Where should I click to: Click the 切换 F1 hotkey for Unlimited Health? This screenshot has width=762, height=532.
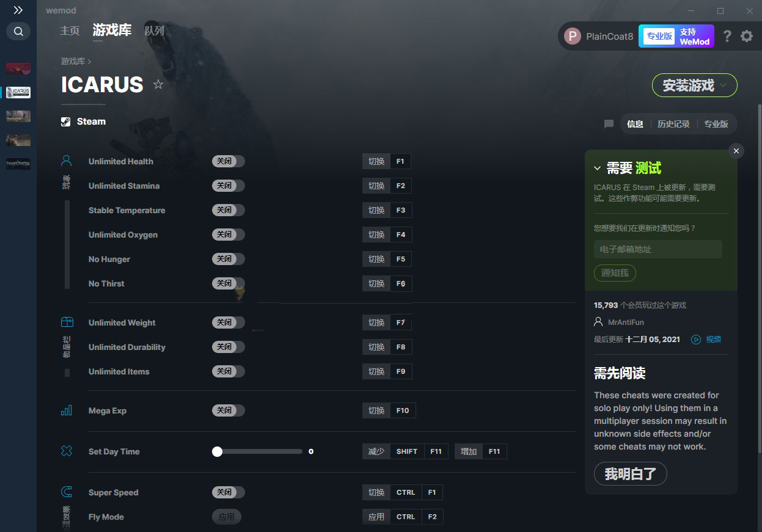click(387, 161)
